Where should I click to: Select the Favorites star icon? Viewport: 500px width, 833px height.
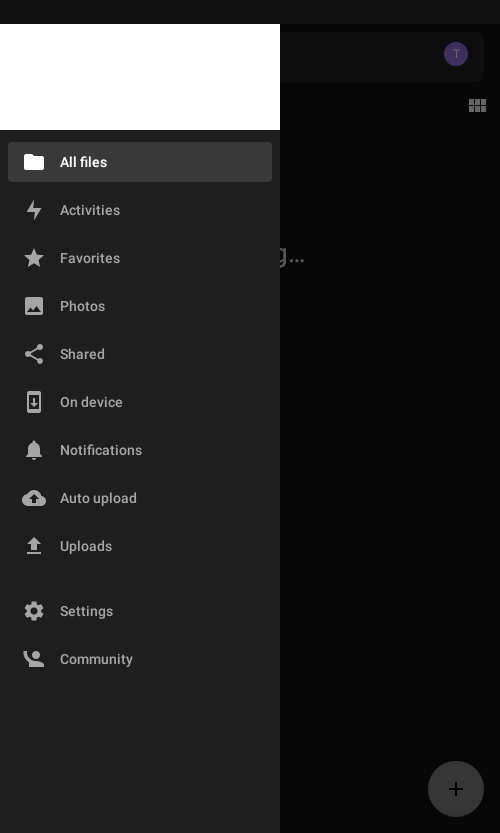tap(34, 258)
